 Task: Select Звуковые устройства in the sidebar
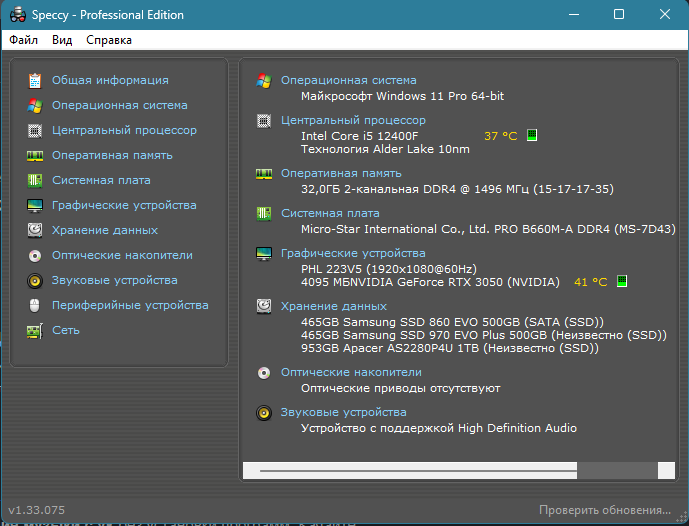point(115,280)
